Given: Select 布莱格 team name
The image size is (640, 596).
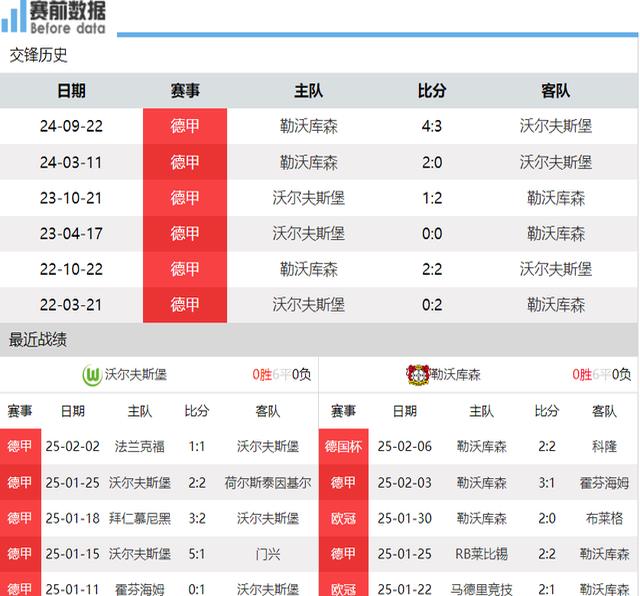Looking at the screenshot, I should [604, 518].
